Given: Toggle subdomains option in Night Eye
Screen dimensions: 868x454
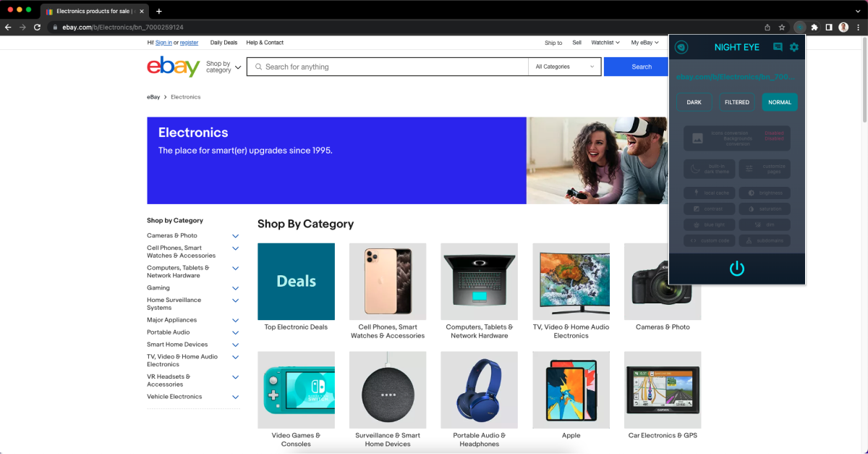Looking at the screenshot, I should [x=765, y=240].
